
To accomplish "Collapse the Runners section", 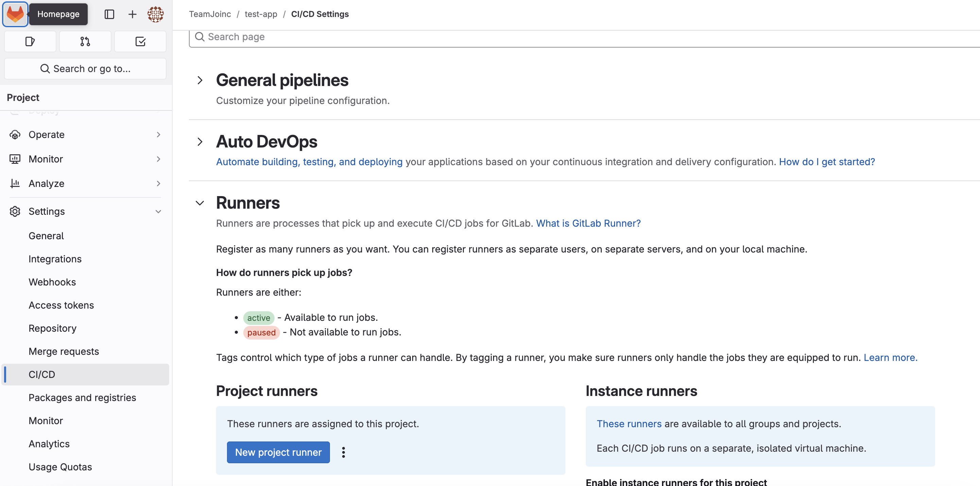I will coord(200,203).
